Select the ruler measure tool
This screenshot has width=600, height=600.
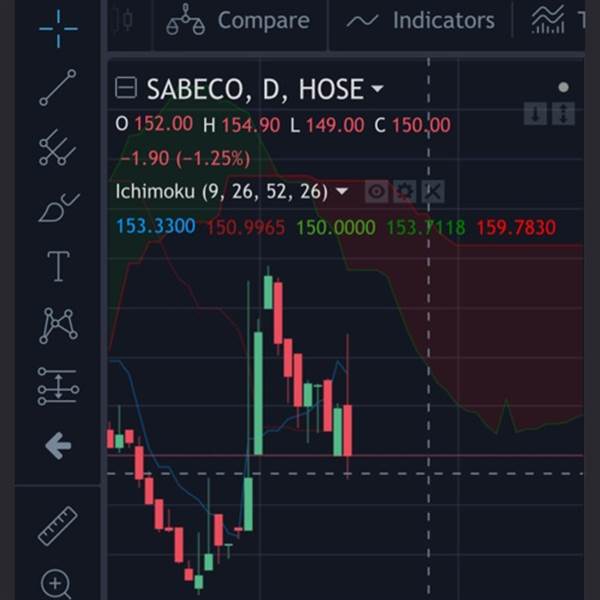[58, 526]
